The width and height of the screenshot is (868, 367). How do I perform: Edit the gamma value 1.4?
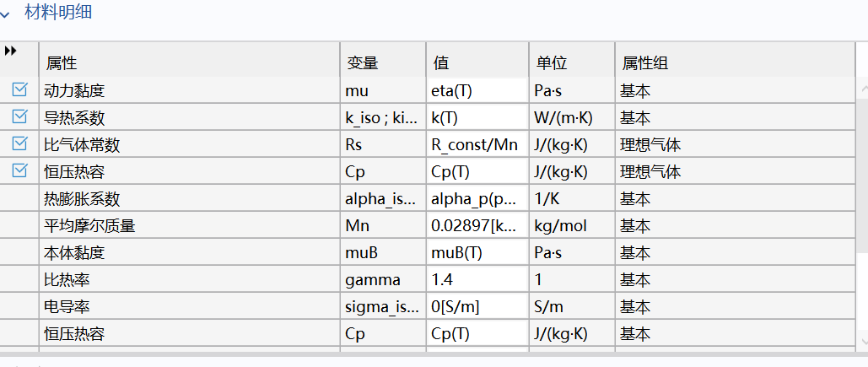click(477, 280)
